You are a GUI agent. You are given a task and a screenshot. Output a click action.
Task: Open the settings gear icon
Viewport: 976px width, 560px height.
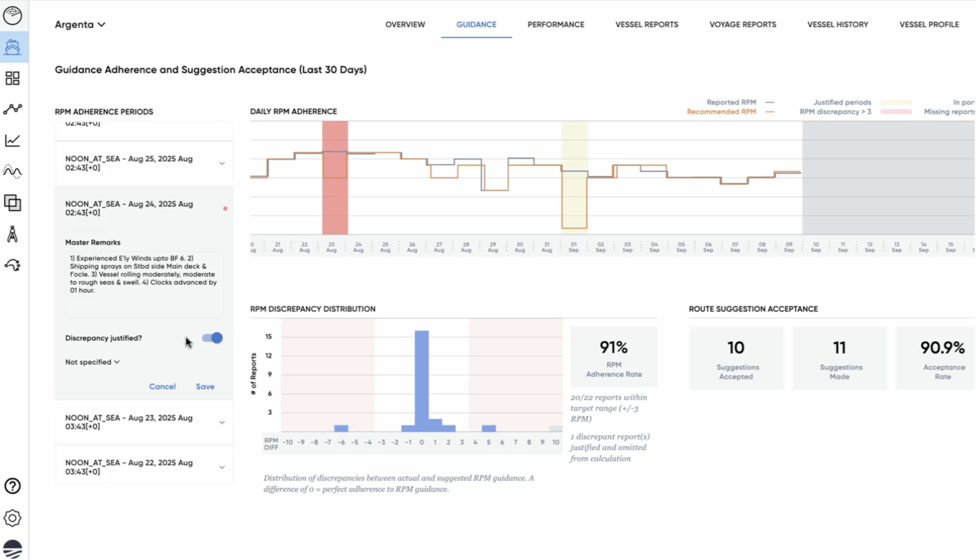tap(13, 518)
